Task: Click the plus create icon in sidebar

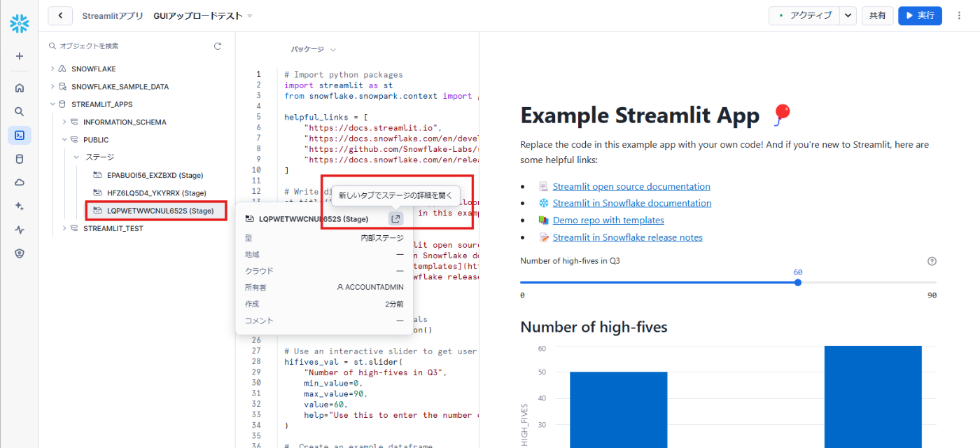Action: coord(20,56)
